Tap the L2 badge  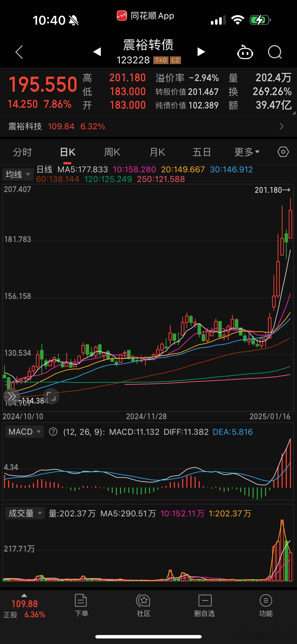175,60
